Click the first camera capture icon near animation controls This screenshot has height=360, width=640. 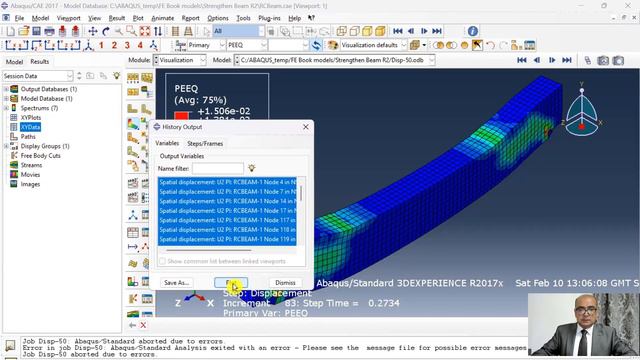pos(603,60)
